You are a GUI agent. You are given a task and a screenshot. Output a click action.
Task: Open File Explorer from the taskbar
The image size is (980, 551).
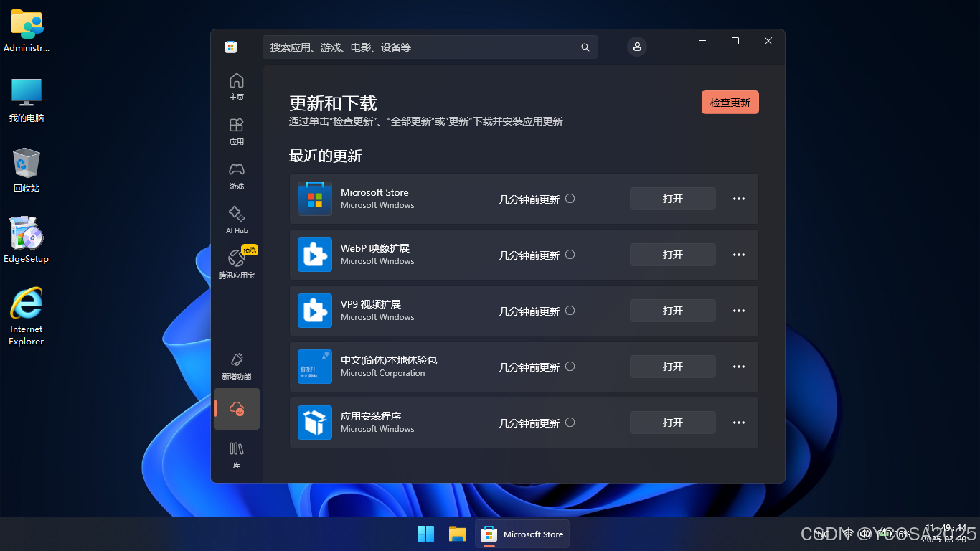[x=458, y=534]
